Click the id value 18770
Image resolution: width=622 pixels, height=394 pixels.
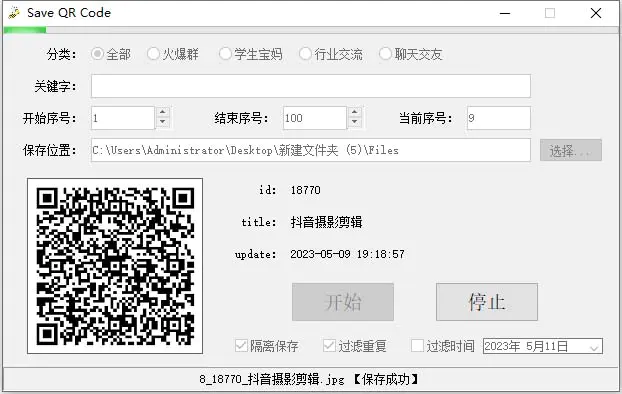305,190
